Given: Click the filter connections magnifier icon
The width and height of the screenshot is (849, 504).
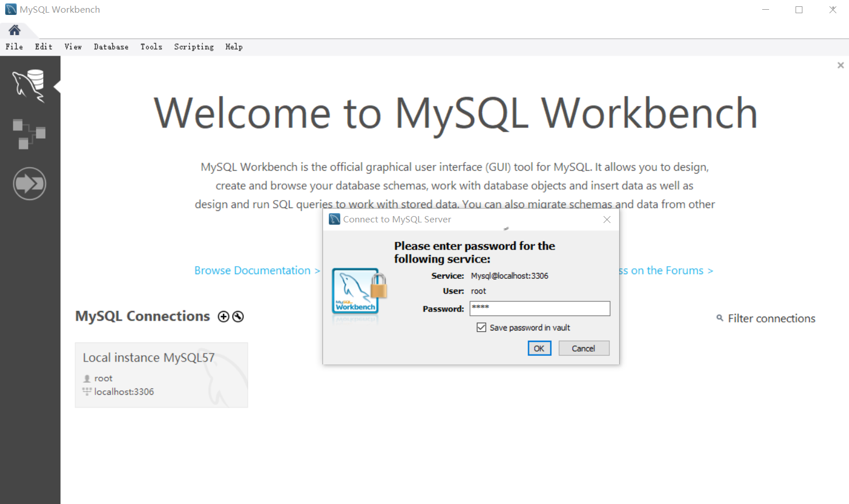Looking at the screenshot, I should [720, 318].
